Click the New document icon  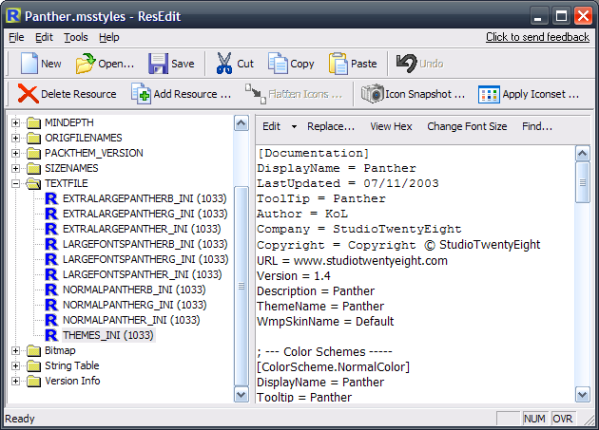[29, 63]
